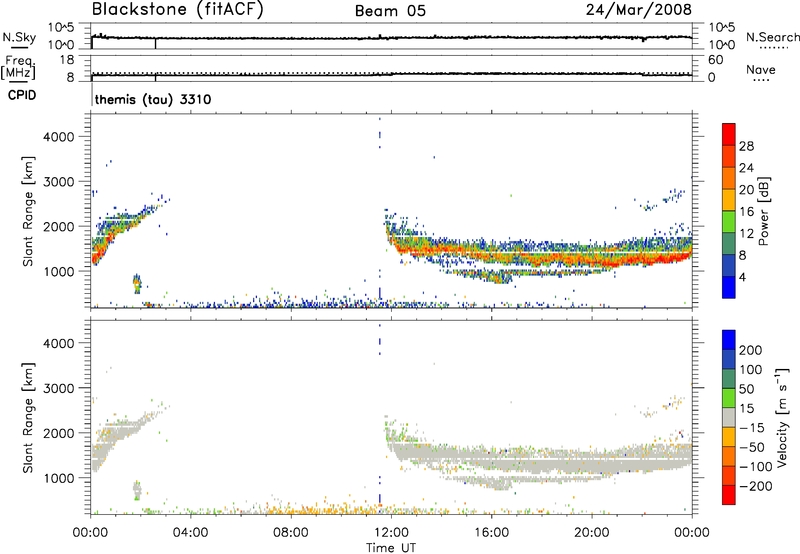Click the gray band of velocity color bar
Screen dimensions: 800x554
point(729,417)
